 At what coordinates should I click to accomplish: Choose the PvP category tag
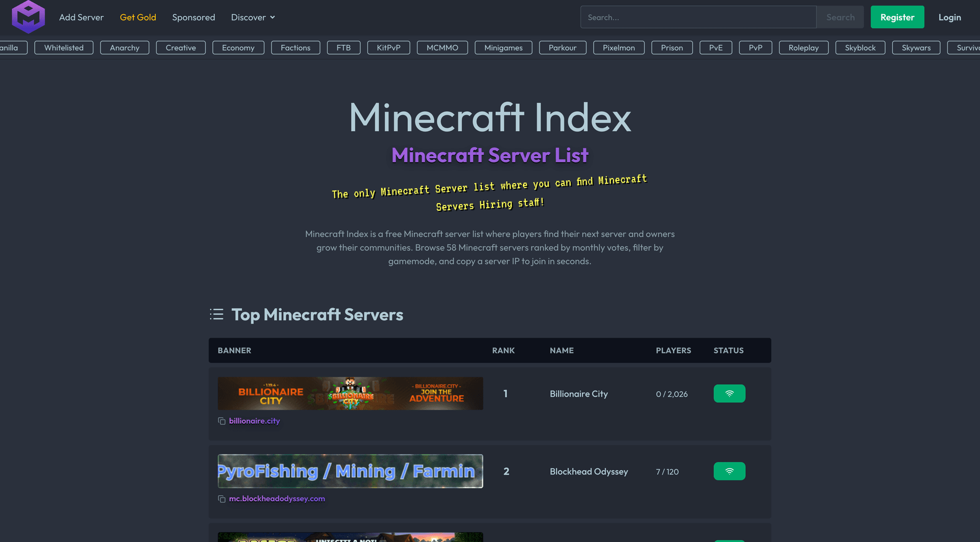coord(755,47)
